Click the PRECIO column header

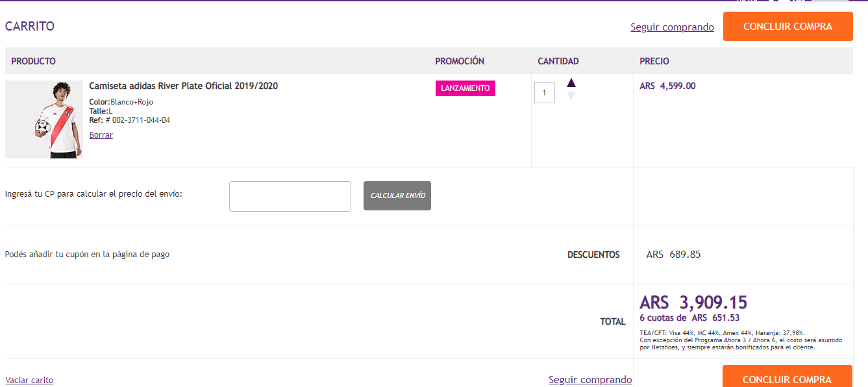(x=654, y=61)
